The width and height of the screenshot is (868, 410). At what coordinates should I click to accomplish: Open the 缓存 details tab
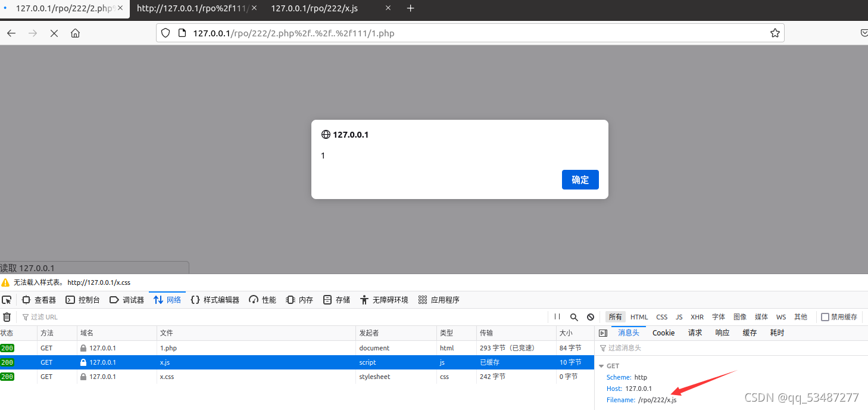[x=750, y=333]
